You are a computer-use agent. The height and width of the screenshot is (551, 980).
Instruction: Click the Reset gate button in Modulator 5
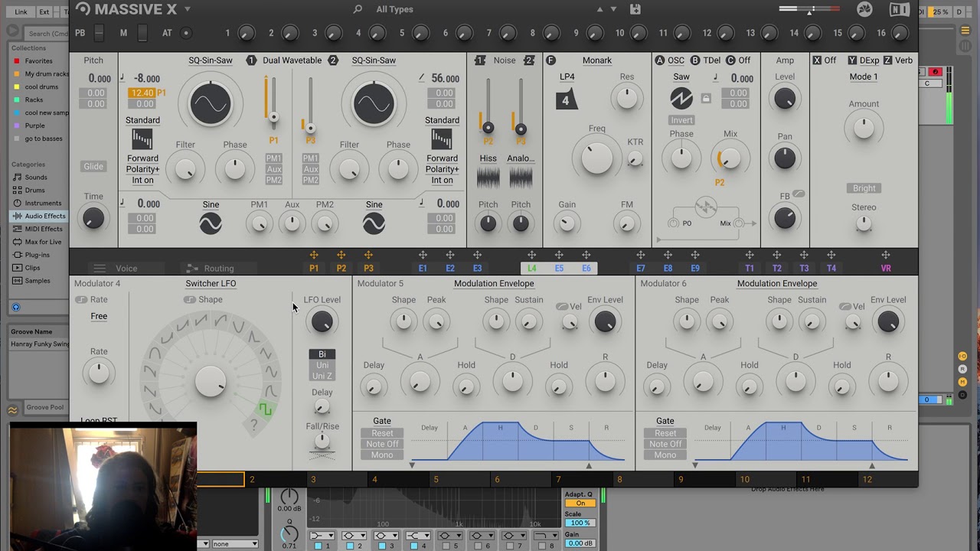[x=382, y=433]
